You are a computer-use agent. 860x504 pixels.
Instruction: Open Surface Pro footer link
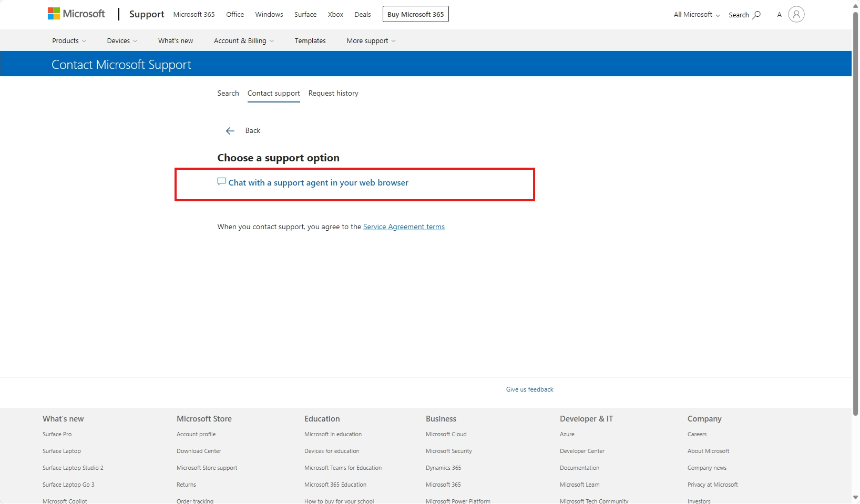(57, 434)
